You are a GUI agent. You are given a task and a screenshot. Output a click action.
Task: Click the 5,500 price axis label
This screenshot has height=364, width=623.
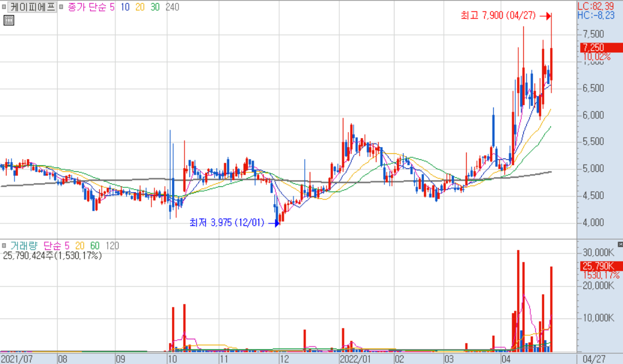click(x=593, y=142)
